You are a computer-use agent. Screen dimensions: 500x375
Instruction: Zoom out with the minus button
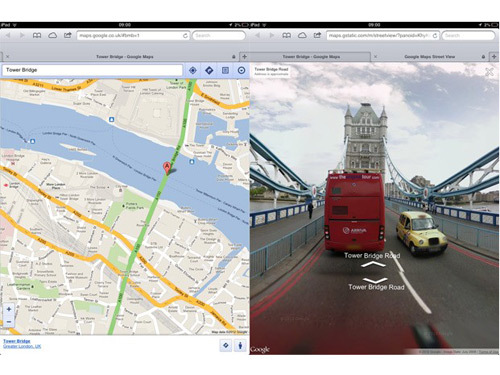click(9, 322)
